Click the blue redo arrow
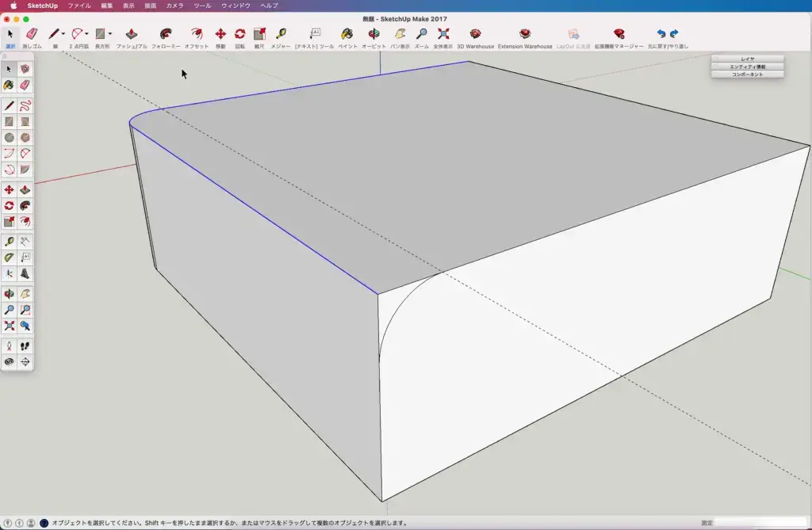Screen dimensions: 812x530 point(674,33)
